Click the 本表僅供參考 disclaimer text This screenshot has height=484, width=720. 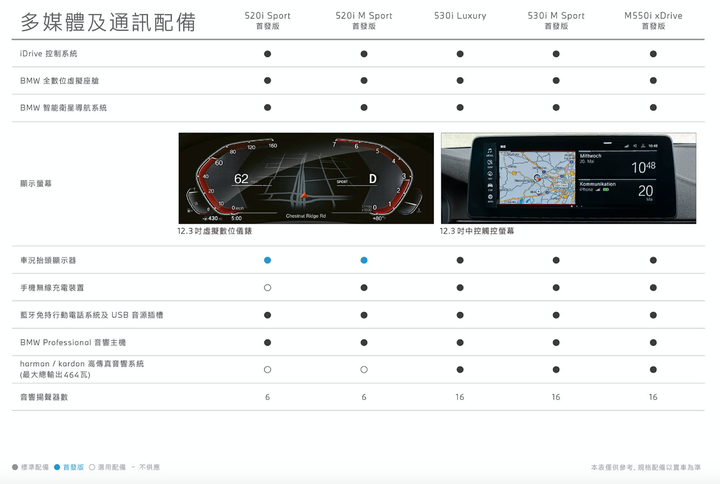click(x=646, y=467)
